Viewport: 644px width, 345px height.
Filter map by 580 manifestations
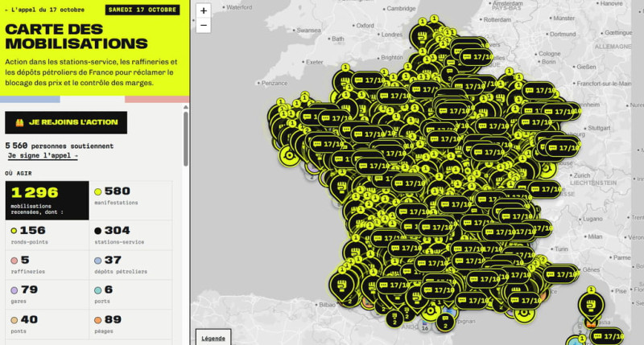[x=130, y=200]
